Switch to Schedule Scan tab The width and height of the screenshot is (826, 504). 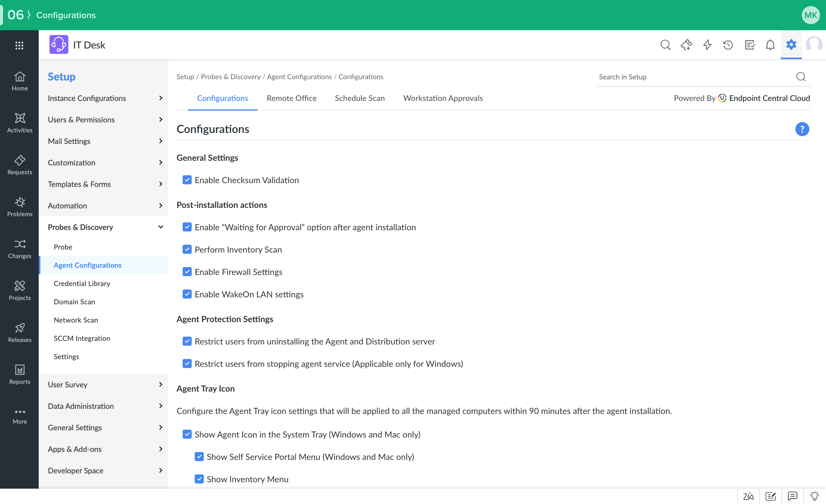[x=360, y=98]
